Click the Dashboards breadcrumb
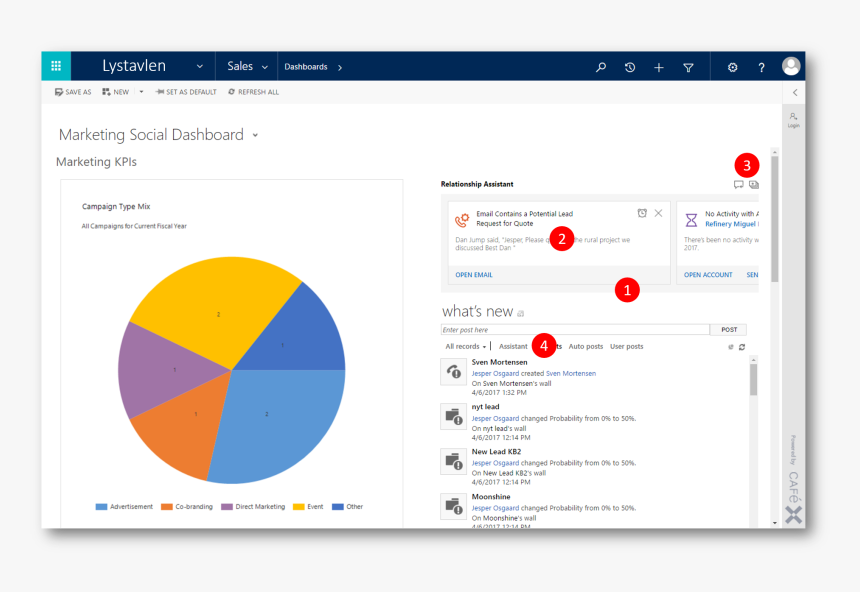This screenshot has width=860, height=592. coord(305,67)
